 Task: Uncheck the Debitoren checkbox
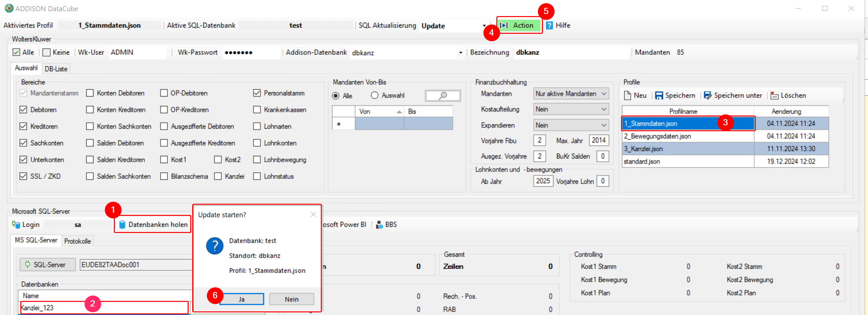[x=23, y=110]
